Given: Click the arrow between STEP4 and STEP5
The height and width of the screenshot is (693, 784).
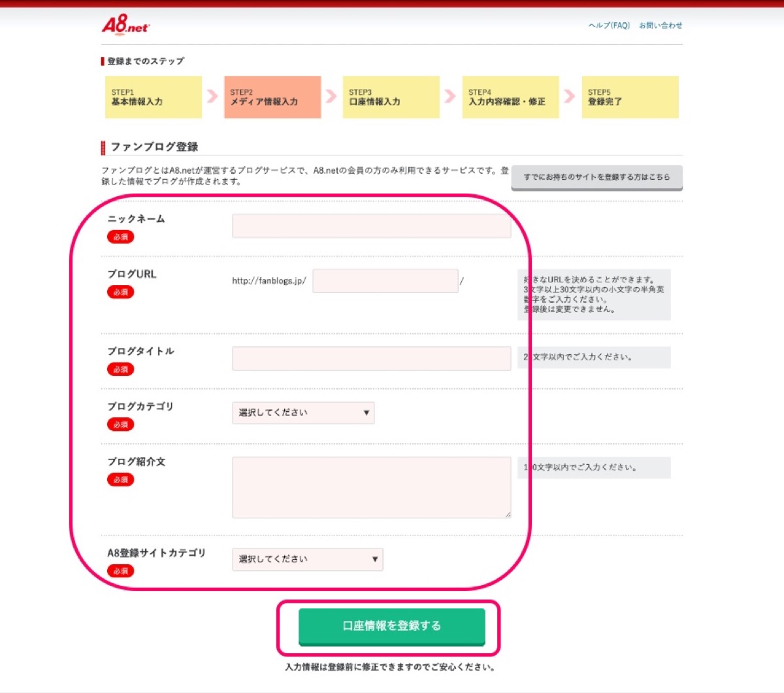Looking at the screenshot, I should tap(570, 96).
